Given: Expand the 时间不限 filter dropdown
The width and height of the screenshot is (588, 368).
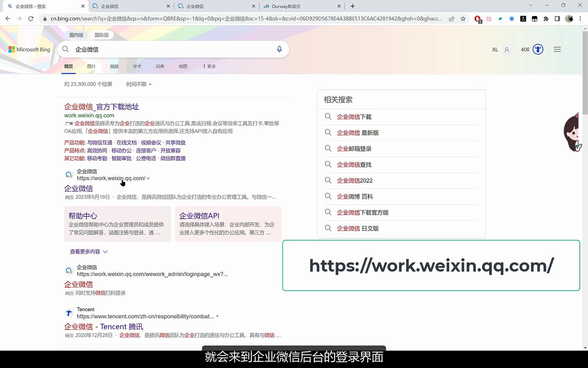Looking at the screenshot, I should tap(138, 84).
